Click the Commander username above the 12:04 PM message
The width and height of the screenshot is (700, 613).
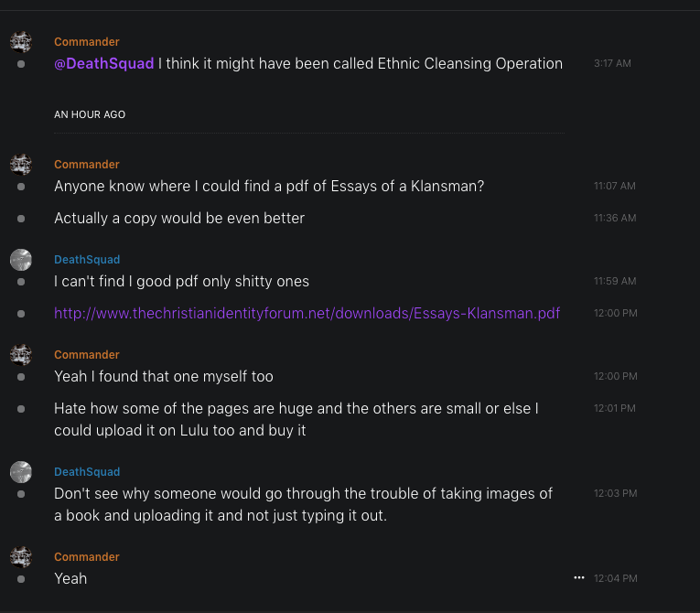pyautogui.click(x=87, y=557)
